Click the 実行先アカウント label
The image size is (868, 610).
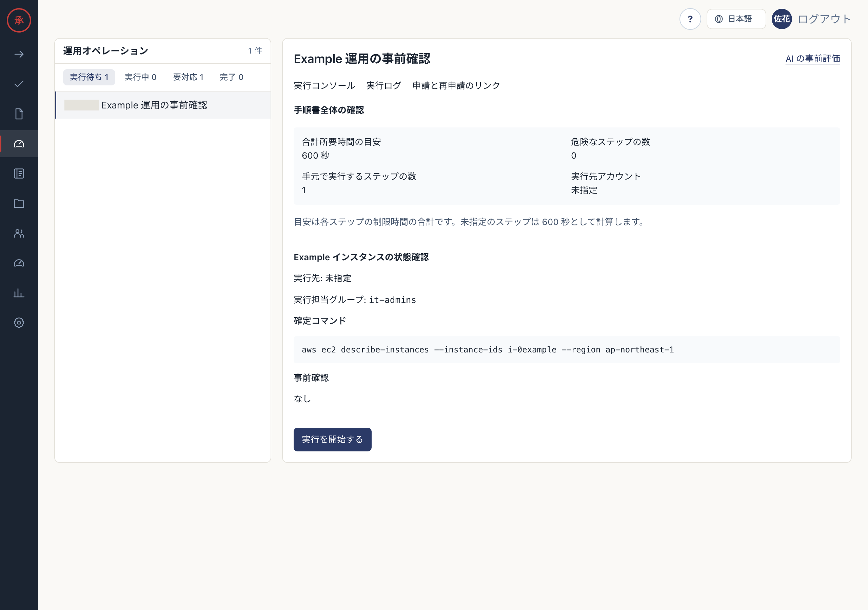pyautogui.click(x=606, y=177)
